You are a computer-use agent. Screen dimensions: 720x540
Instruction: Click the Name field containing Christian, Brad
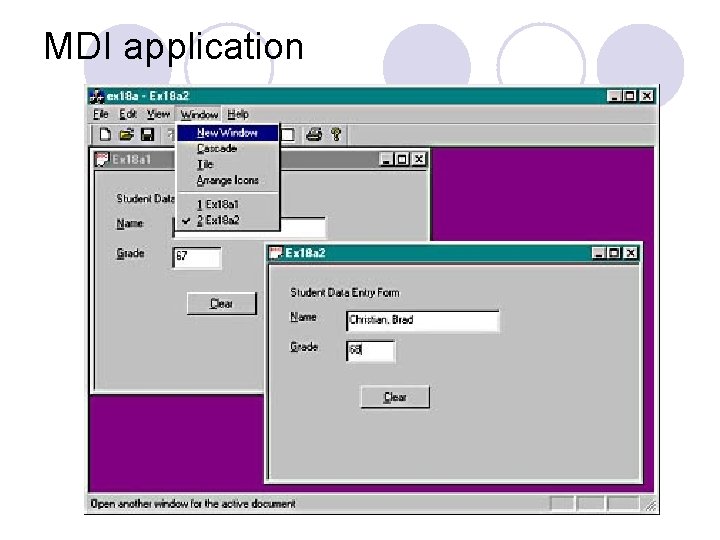[x=422, y=321]
